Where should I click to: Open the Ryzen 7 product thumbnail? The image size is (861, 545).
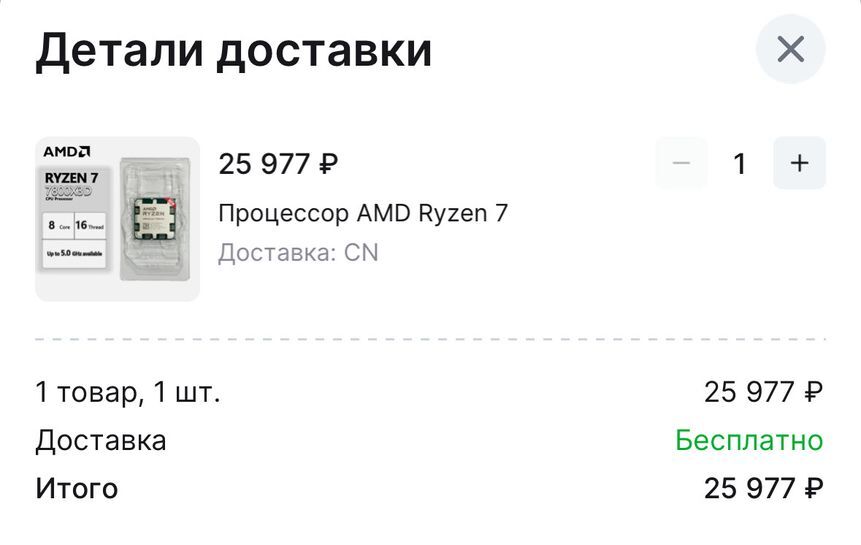[x=117, y=219]
